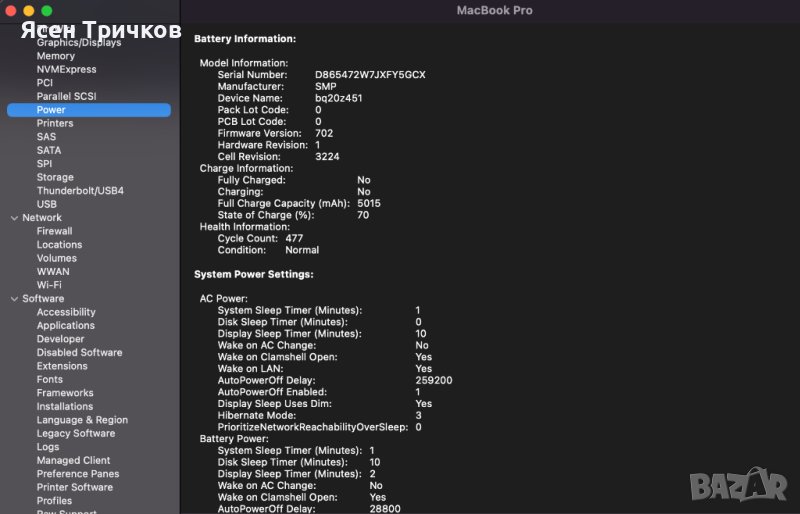Image resolution: width=800 pixels, height=514 pixels.
Task: View USB device details
Action: [x=47, y=204]
